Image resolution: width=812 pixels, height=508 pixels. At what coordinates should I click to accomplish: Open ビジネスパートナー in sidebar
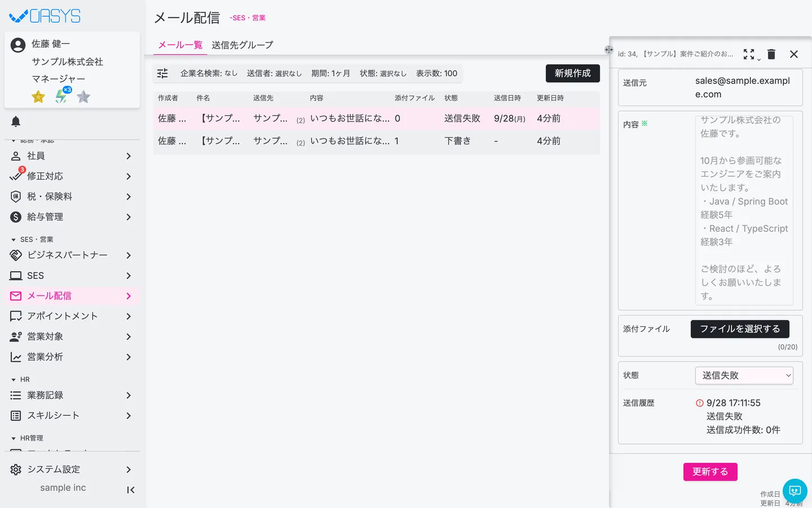click(x=72, y=255)
